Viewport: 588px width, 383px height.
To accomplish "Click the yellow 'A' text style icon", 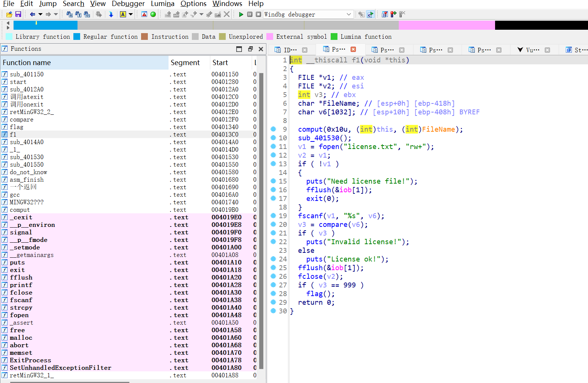I will pyautogui.click(x=123, y=14).
